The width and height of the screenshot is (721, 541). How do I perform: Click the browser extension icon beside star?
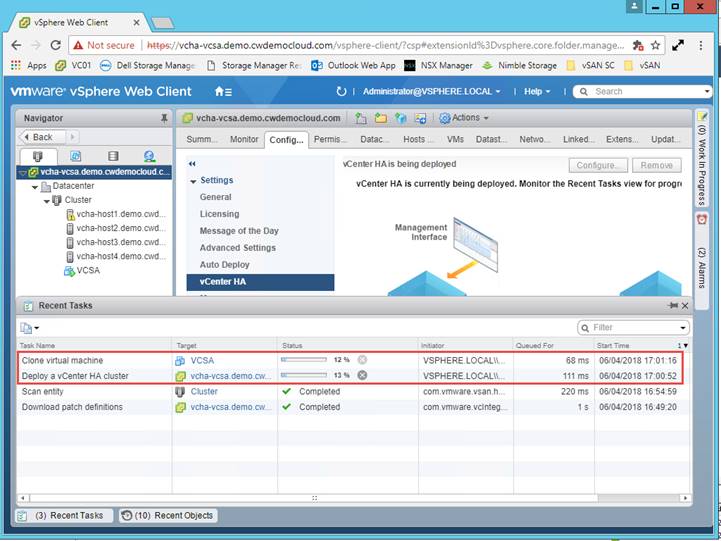[x=638, y=45]
